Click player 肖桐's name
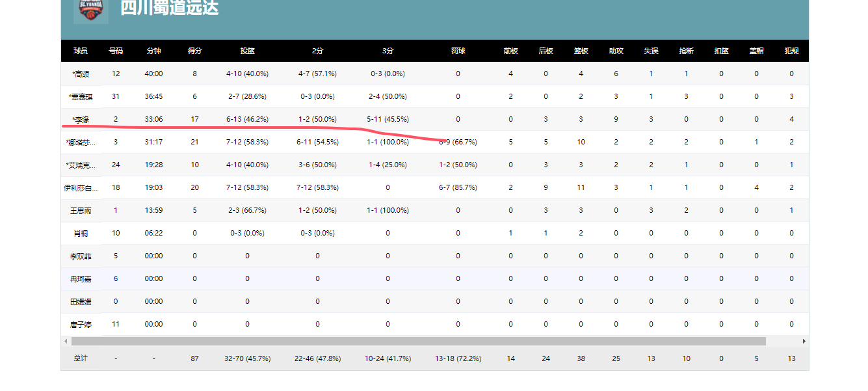 81,234
